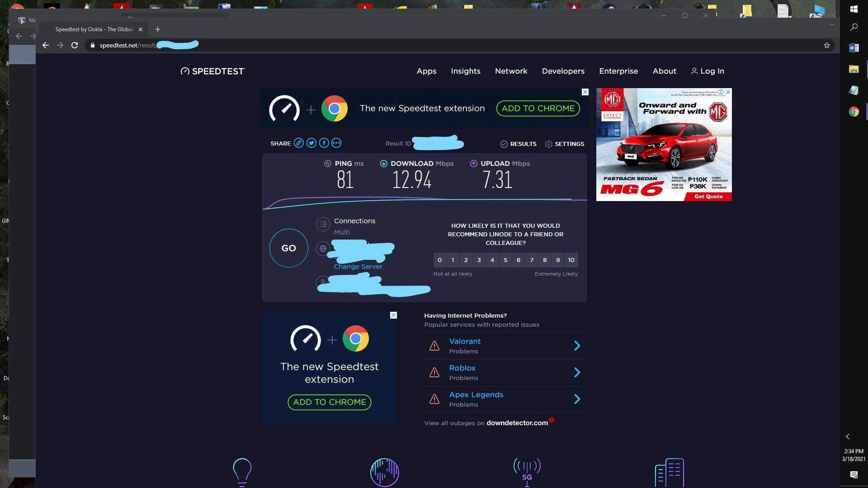Open Chrome from the taskbar
Screen dimensions: 868x488
854,112
